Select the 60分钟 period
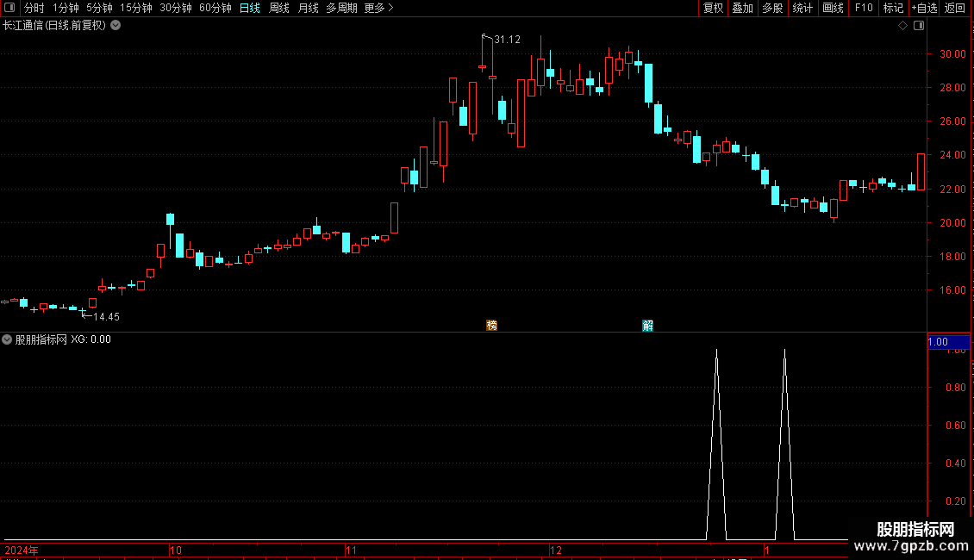Image resolution: width=974 pixels, height=560 pixels. tap(215, 8)
